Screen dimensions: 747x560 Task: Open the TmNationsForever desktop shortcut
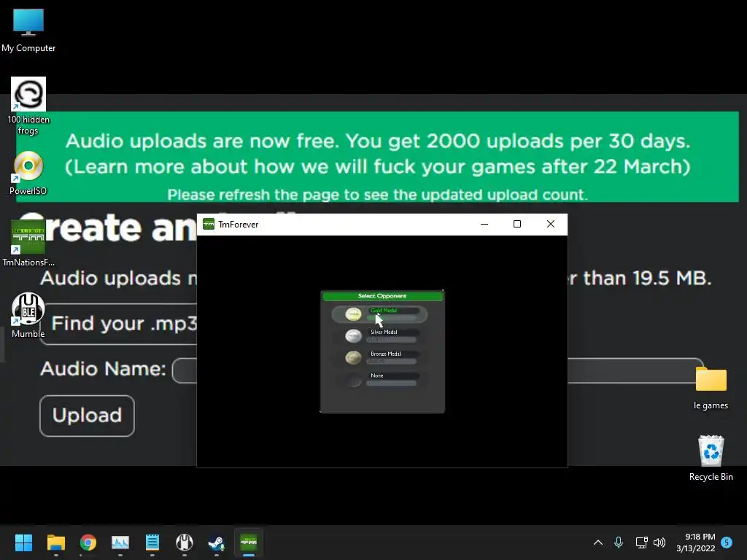click(x=28, y=244)
